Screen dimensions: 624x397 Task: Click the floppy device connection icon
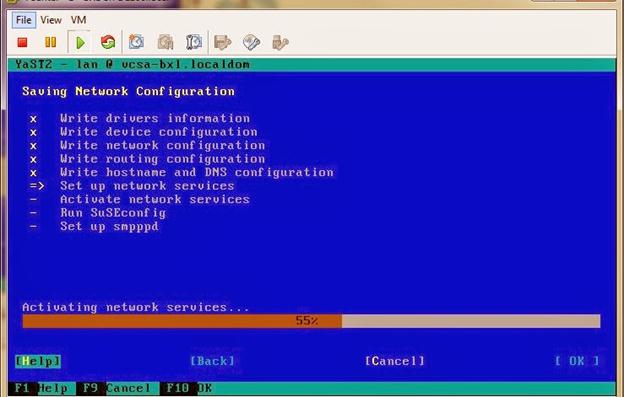tap(222, 42)
